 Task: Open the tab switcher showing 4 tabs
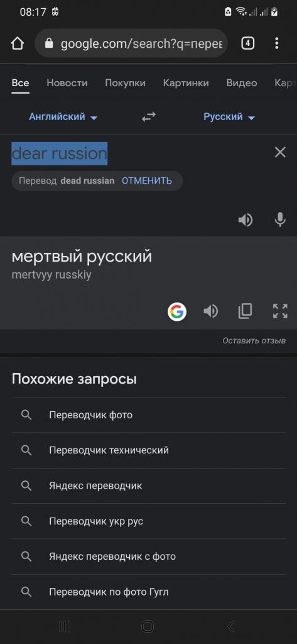click(247, 43)
